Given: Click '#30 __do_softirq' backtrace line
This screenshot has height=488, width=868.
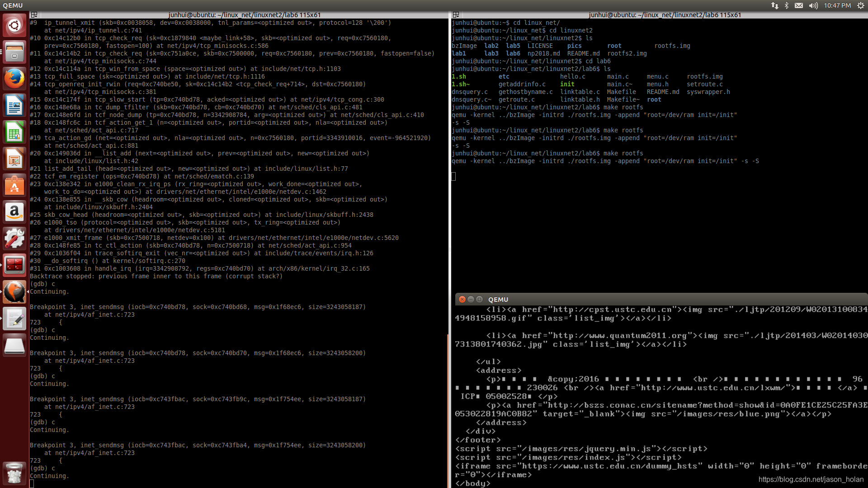Looking at the screenshot, I should (108, 261).
